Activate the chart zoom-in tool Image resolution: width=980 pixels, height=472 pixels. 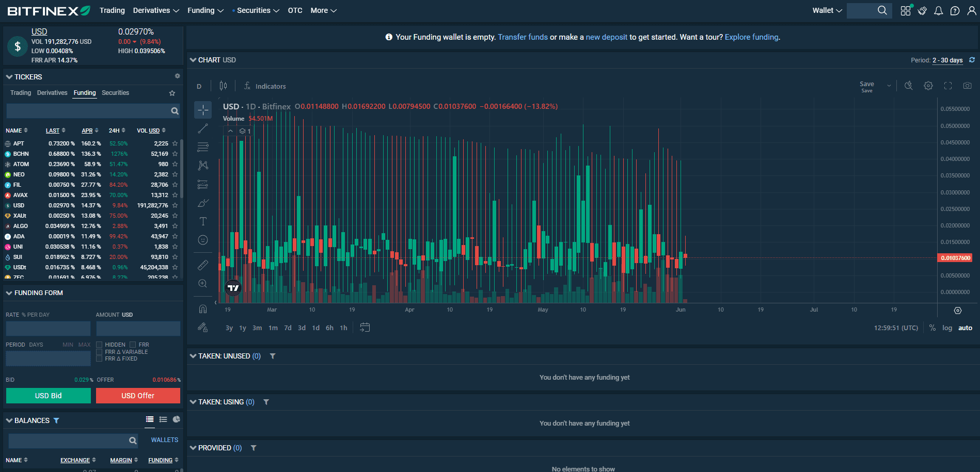tap(203, 284)
